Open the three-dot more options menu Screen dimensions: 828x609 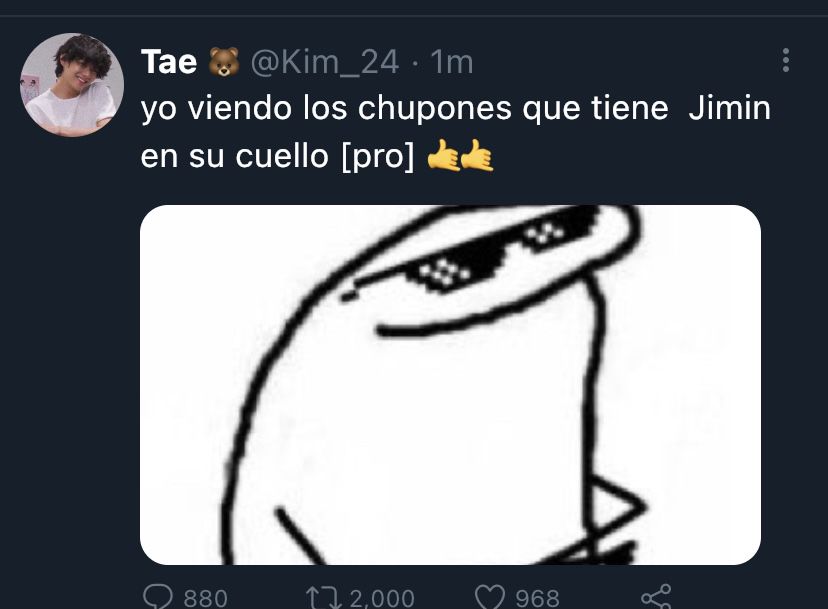click(786, 60)
